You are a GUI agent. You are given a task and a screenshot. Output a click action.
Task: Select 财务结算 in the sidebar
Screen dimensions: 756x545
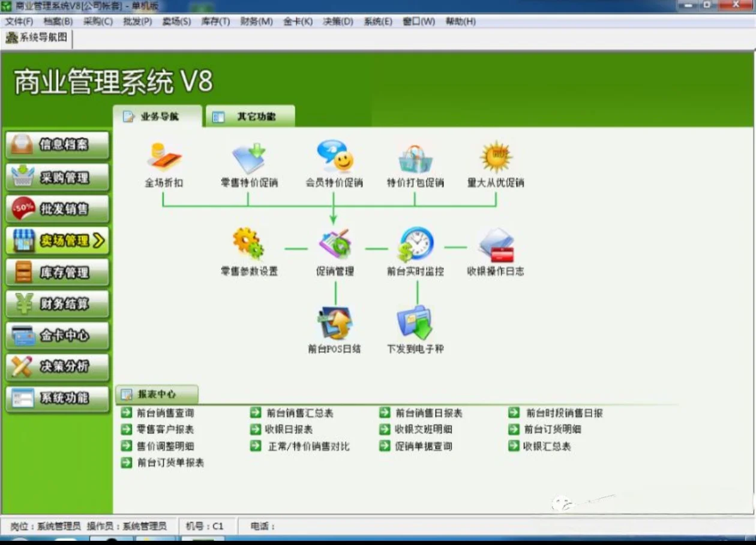pos(58,304)
